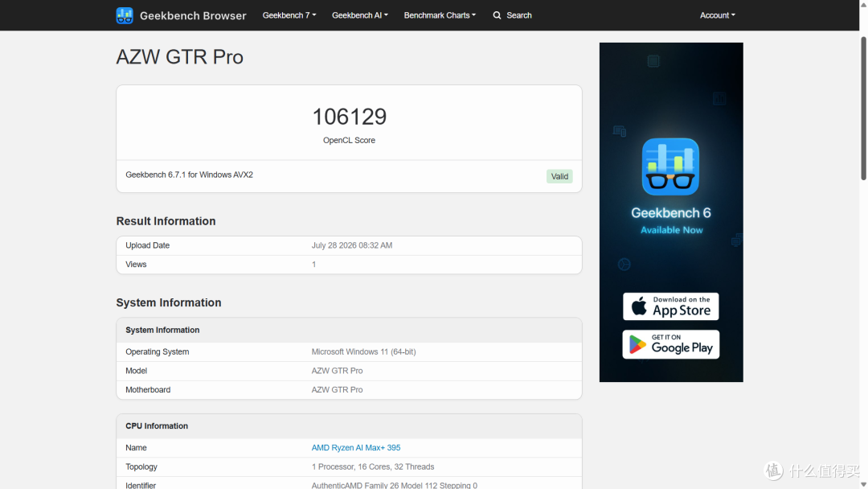The width and height of the screenshot is (868, 489).
Task: Click the Geekbench 6.7.1 for Windows AVX2 text
Action: (190, 175)
